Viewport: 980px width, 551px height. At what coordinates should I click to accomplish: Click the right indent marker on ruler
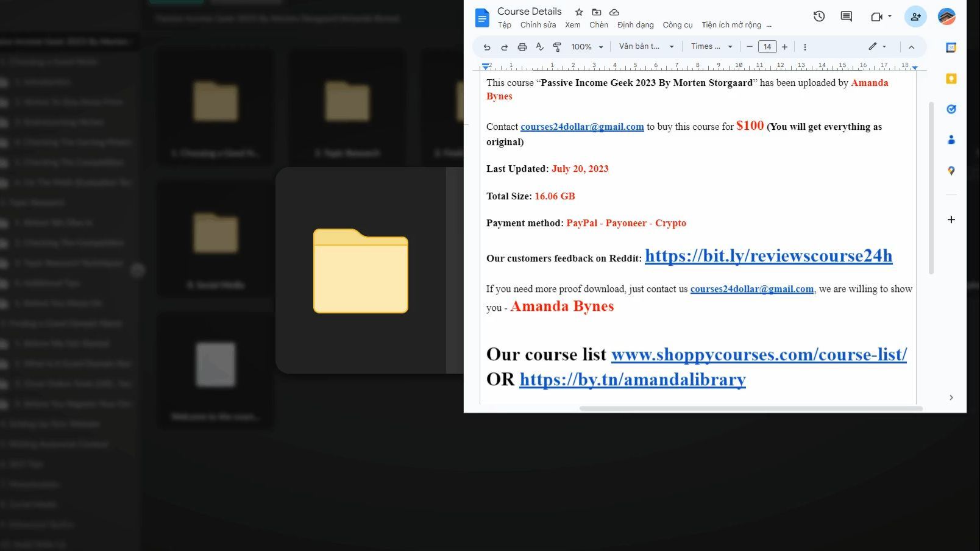tap(914, 67)
